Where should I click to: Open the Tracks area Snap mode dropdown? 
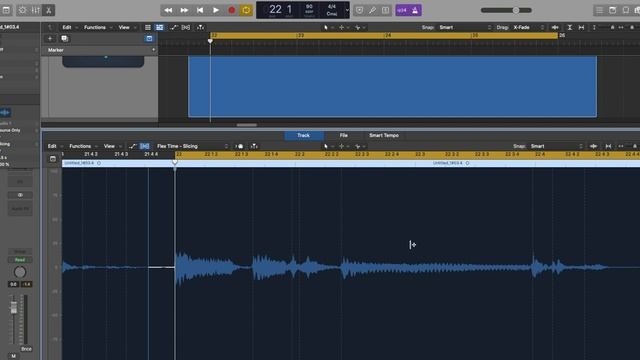pos(465,27)
